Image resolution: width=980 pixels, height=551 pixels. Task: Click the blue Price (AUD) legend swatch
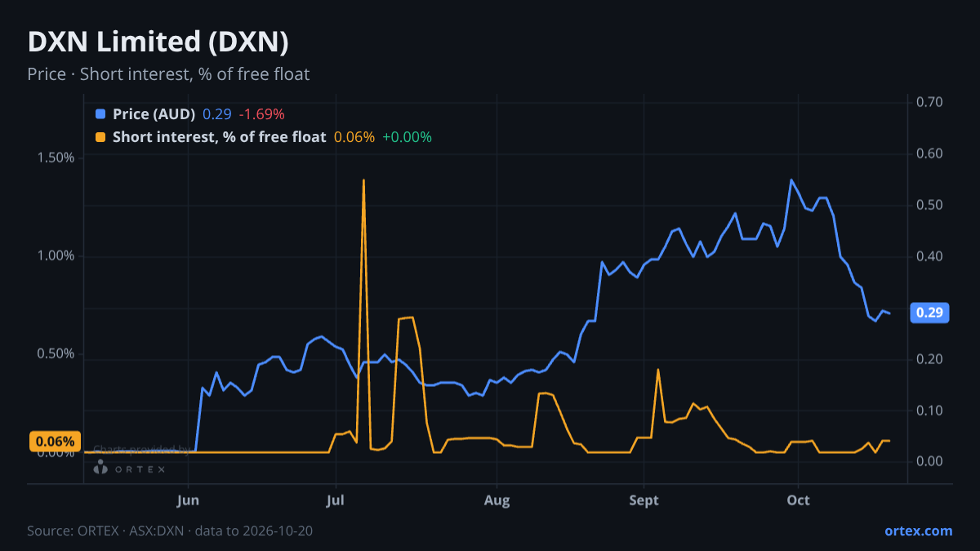pos(100,114)
